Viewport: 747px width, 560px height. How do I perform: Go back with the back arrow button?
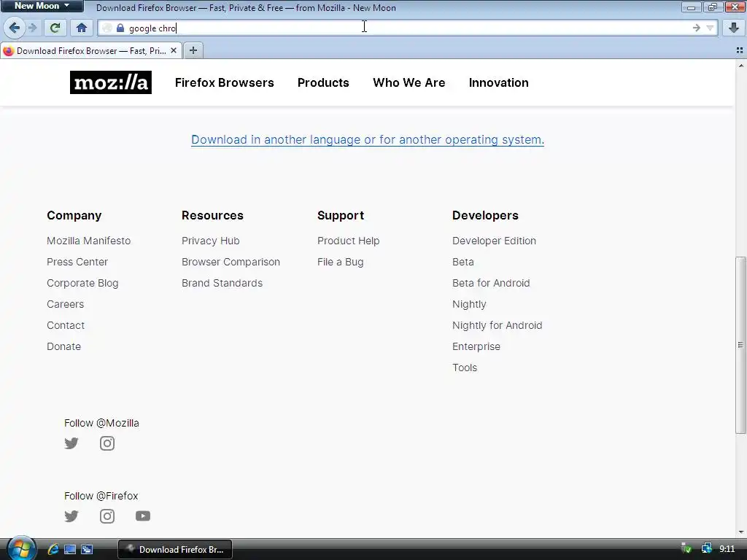point(15,28)
